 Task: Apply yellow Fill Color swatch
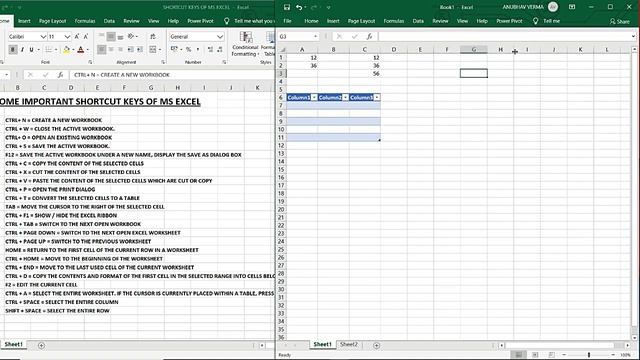(66, 50)
